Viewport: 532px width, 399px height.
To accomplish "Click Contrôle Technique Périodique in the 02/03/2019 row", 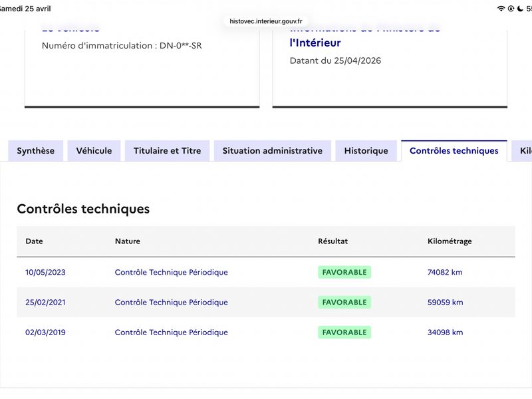I will pos(171,332).
